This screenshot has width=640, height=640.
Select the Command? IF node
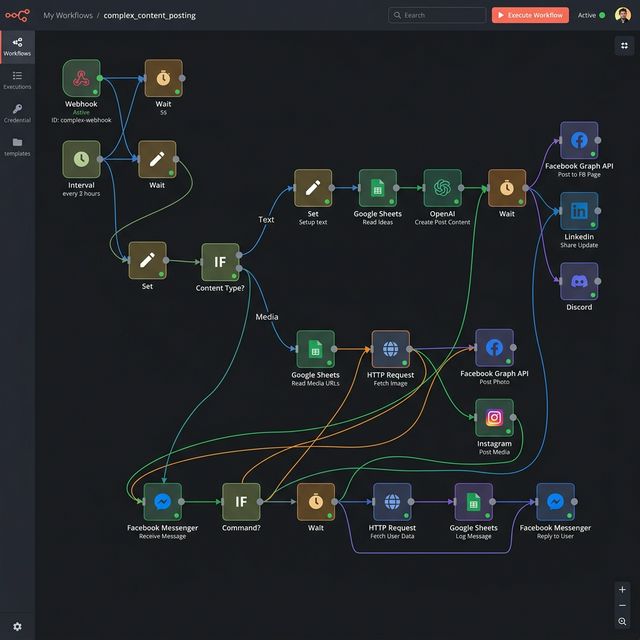coord(241,502)
